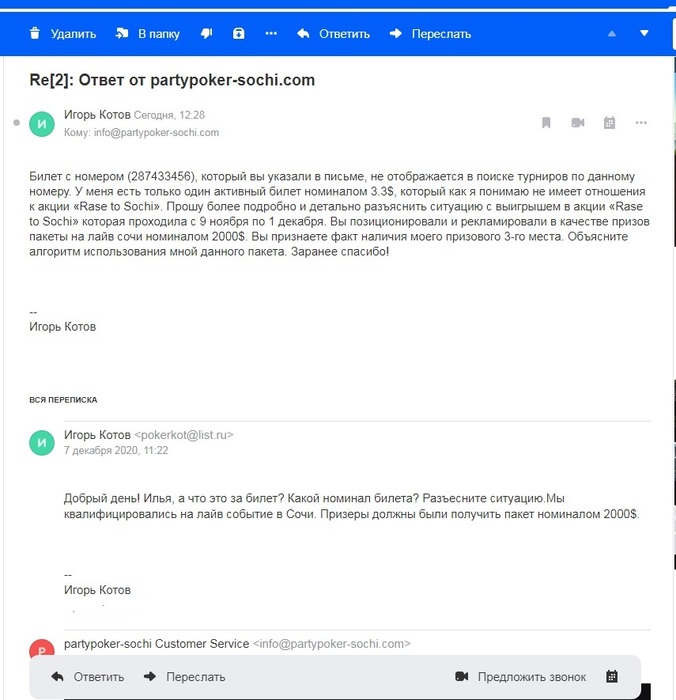
Task: Archive the email with the archive box icon
Action: pyautogui.click(x=239, y=33)
